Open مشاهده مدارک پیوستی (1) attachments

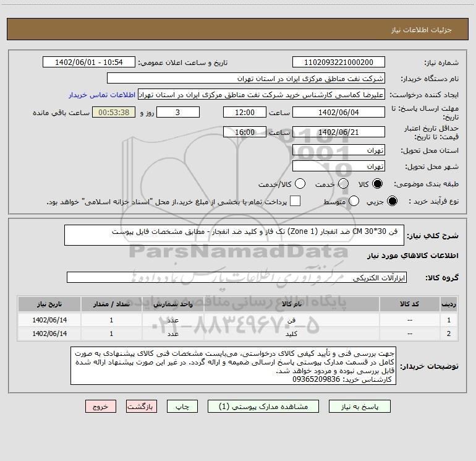click(263, 407)
